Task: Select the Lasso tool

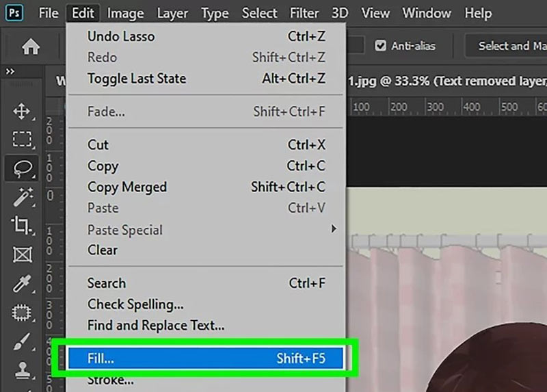Action: point(22,167)
